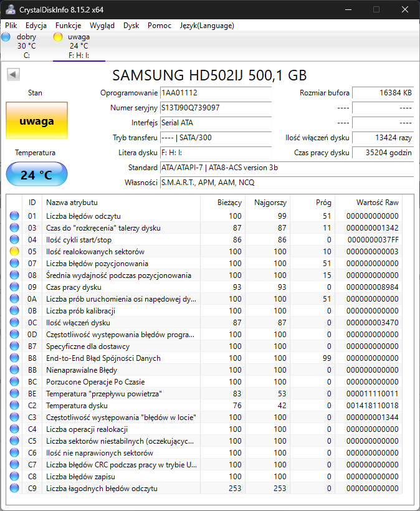The image size is (420, 511).
Task: Select the Temperatura dysku attribute row
Action: click(206, 406)
